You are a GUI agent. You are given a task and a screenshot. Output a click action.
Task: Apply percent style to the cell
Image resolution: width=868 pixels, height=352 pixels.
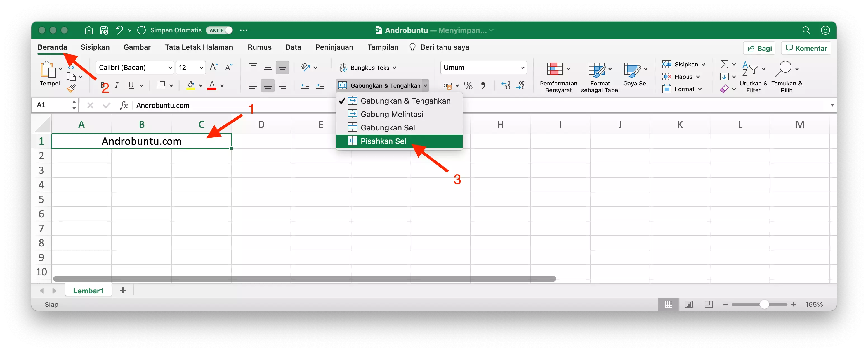[468, 85]
